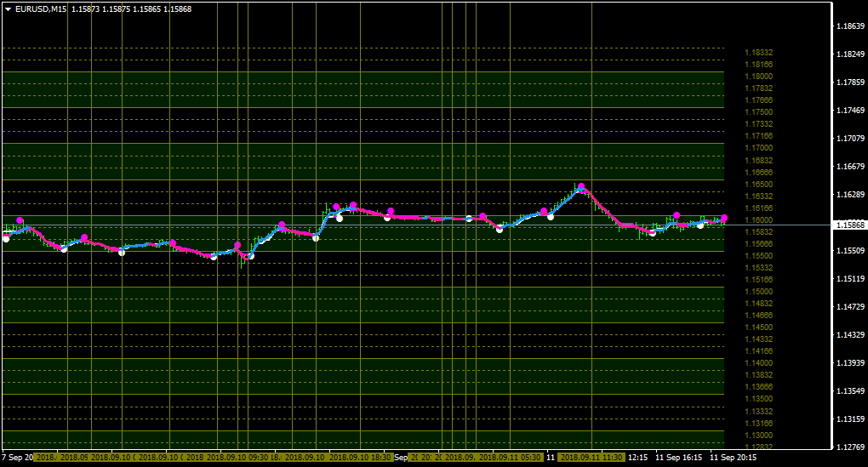Select the 1.16166 level label
This screenshot has width=868, height=467.
click(x=759, y=208)
